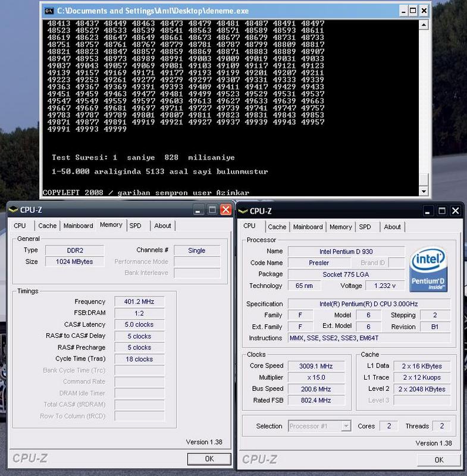The width and height of the screenshot is (467, 476).
Task: Click the DDR2 memory type field
Action: [x=74, y=250]
